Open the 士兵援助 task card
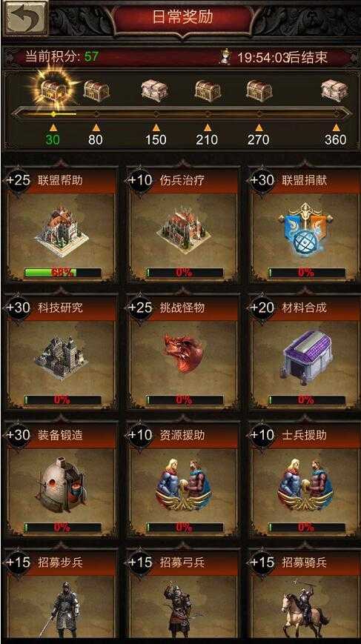Image resolution: width=361 pixels, height=644 pixels. click(x=305, y=479)
